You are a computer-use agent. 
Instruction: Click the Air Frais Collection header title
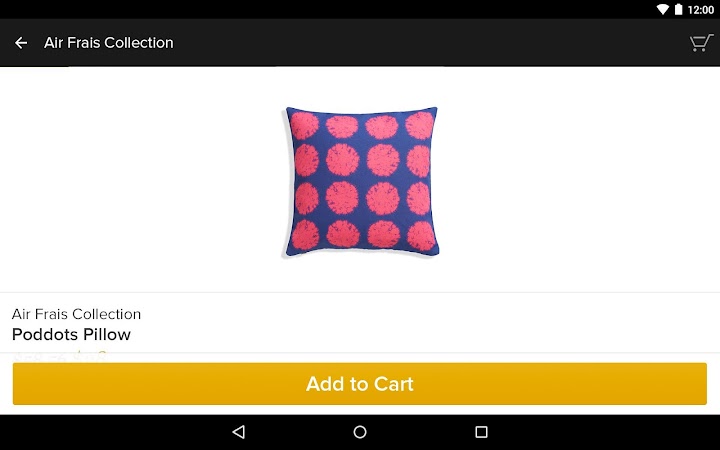pos(109,43)
